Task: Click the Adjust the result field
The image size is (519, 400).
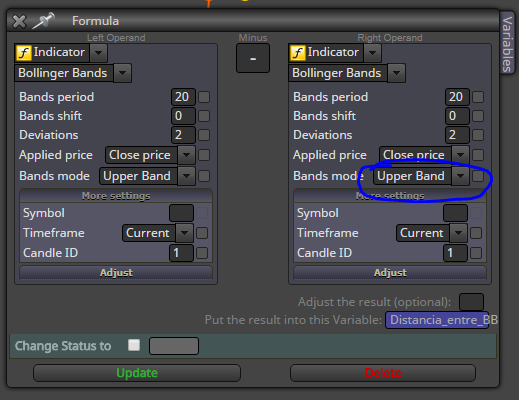Action: [x=471, y=302]
